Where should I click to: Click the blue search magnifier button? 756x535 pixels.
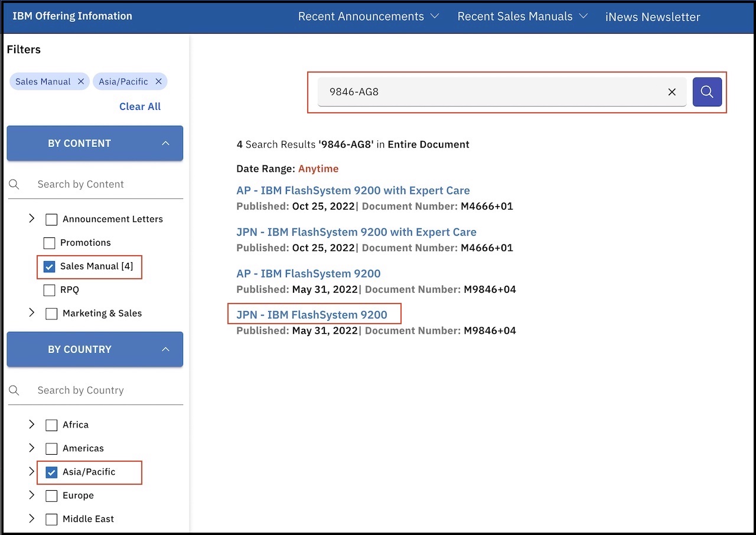(x=707, y=92)
